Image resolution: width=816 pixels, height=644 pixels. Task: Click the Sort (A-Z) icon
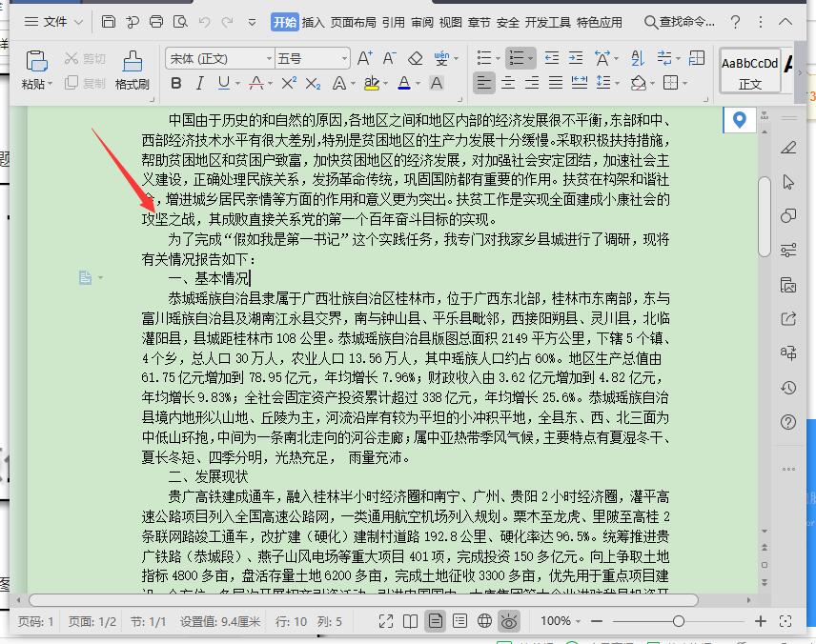click(x=638, y=58)
